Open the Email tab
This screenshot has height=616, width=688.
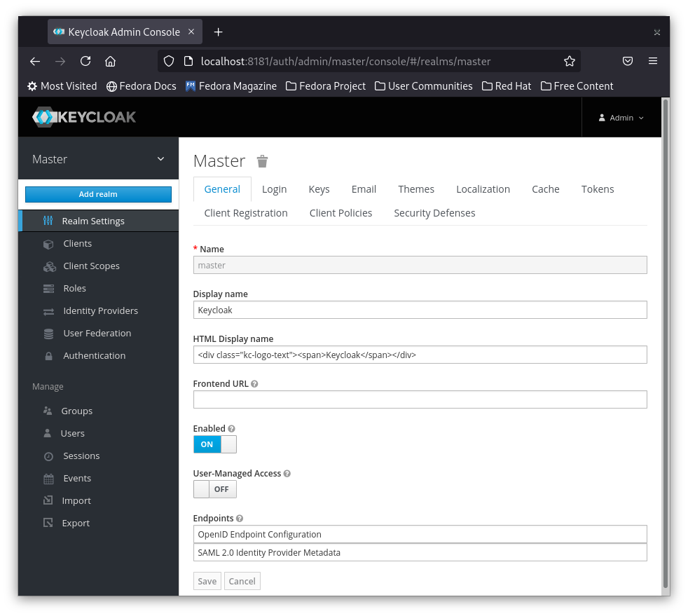[x=364, y=189]
